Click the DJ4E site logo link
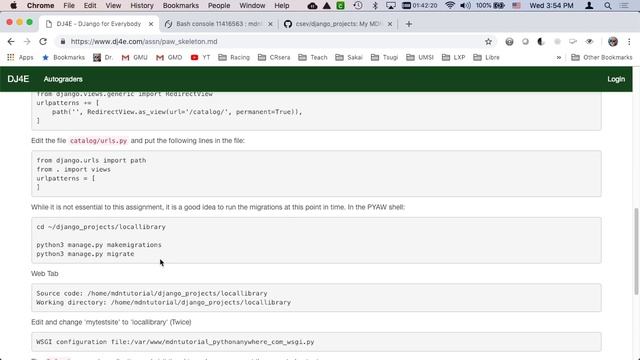This screenshot has width=640, height=360. tap(18, 79)
